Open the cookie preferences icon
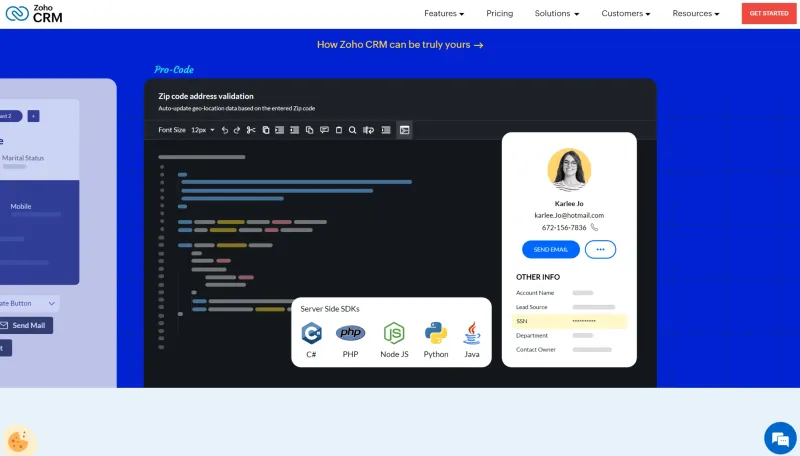The height and width of the screenshot is (456, 800). (x=18, y=441)
